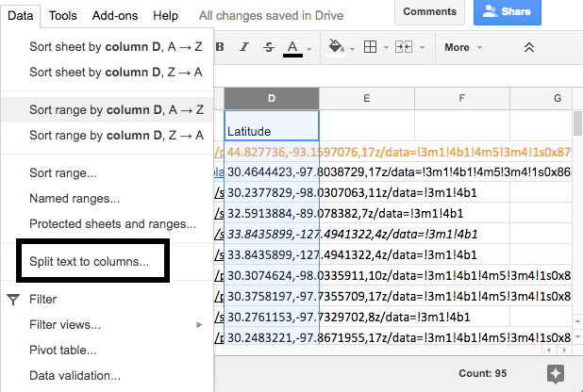This screenshot has width=583, height=392.
Task: Click the horizontal scroll right arrow
Action: tap(564, 350)
